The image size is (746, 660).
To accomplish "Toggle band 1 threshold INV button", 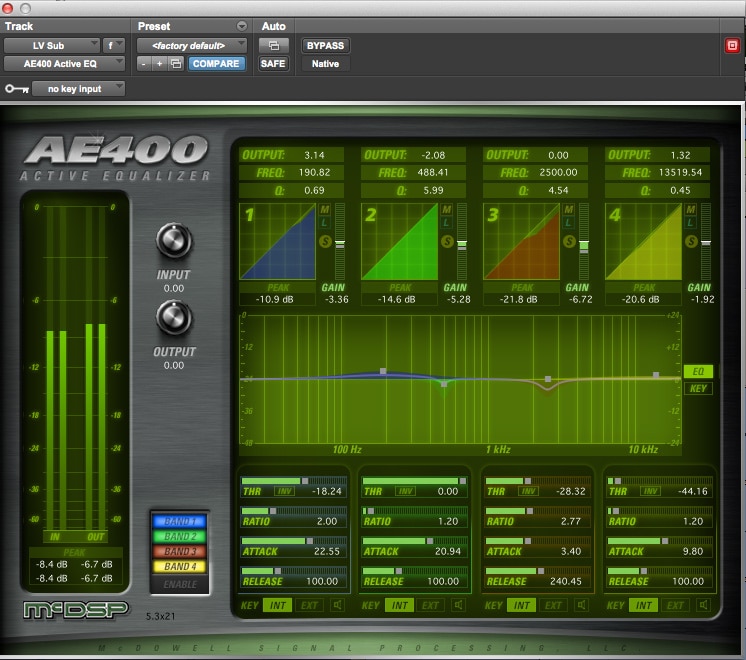I will (284, 491).
